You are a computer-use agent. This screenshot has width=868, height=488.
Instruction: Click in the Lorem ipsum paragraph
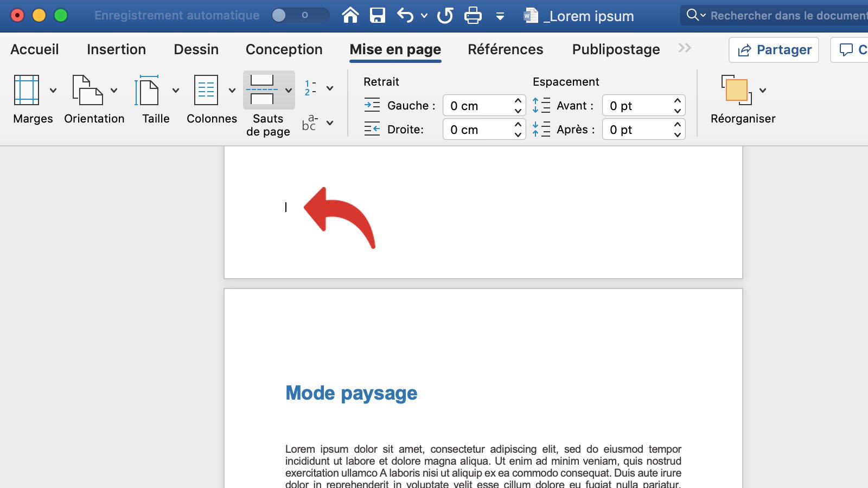tap(483, 466)
